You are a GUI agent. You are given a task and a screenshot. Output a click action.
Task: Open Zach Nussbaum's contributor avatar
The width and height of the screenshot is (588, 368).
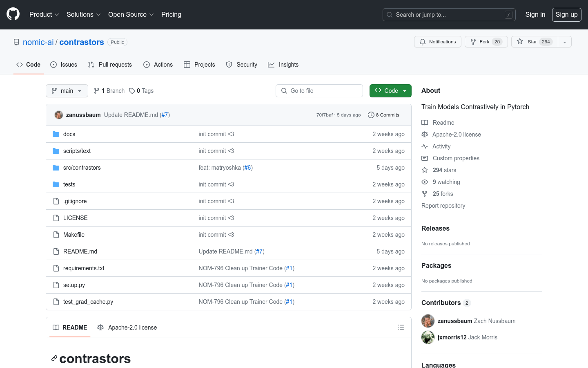click(428, 321)
